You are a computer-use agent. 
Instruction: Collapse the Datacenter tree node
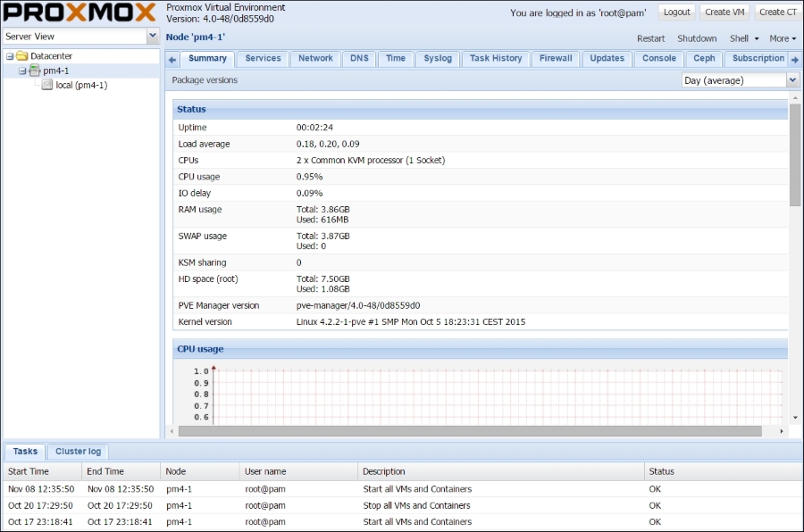[x=10, y=56]
